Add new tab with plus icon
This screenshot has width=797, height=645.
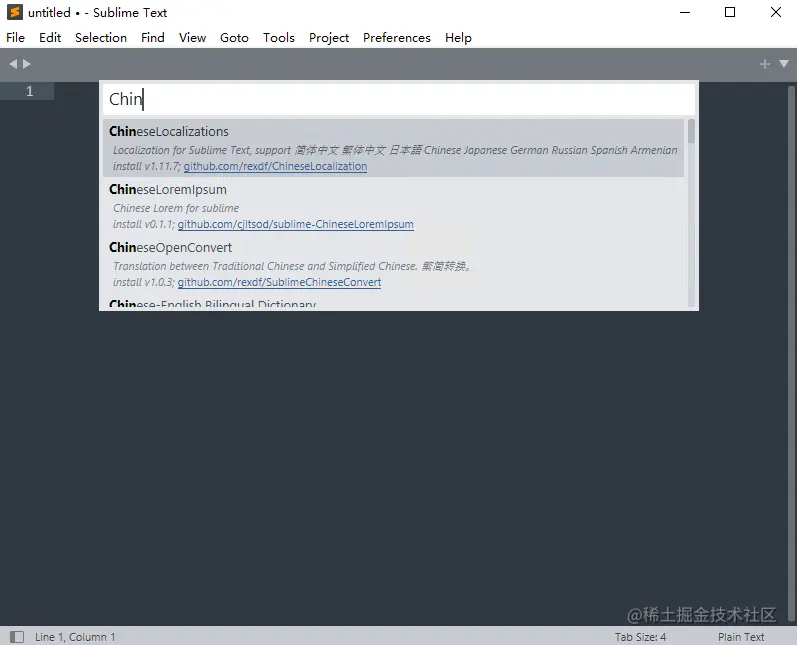(764, 64)
